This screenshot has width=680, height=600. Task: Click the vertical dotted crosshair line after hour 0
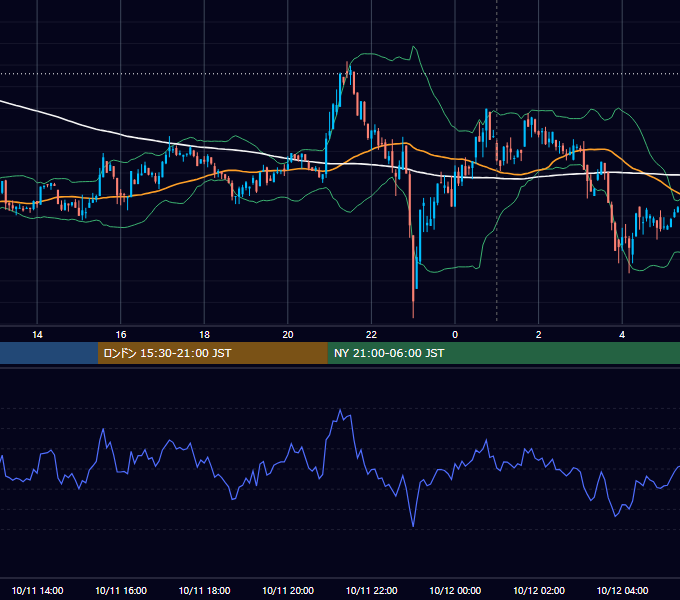tap(497, 163)
